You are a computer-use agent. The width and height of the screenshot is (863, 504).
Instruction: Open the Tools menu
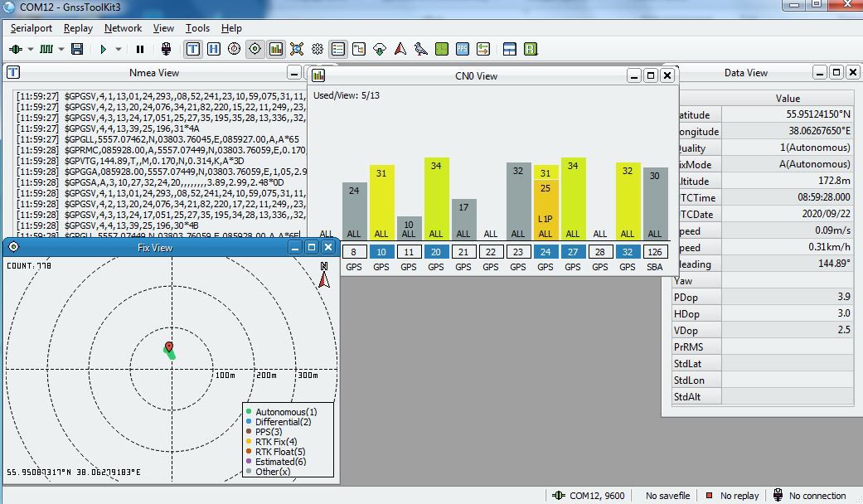tap(197, 28)
